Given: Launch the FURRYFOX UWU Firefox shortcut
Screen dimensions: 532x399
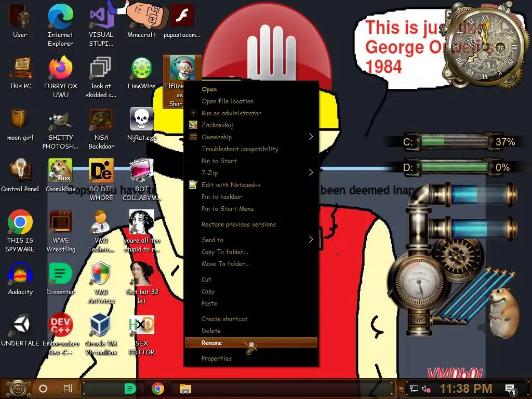Looking at the screenshot, I should tap(60, 77).
